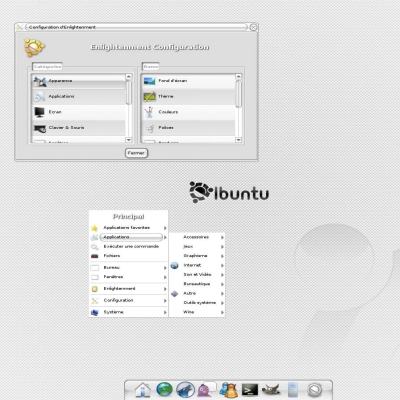Click down arrow of the Catégories list scrollbar

tap(129, 140)
